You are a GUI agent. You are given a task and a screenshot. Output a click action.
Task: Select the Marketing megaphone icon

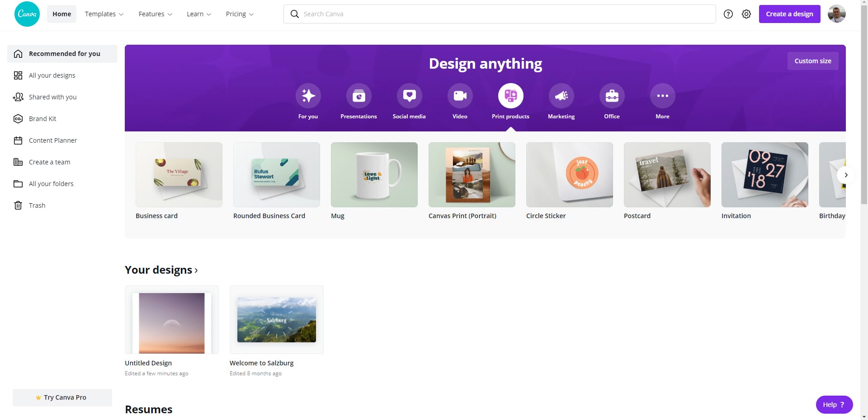561,96
